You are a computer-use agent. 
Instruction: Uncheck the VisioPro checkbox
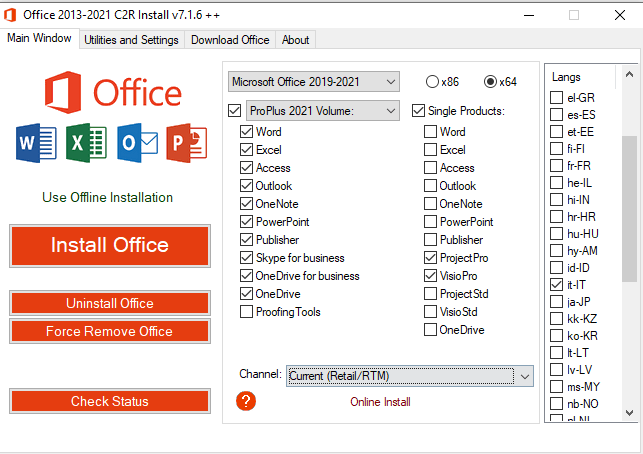[430, 276]
